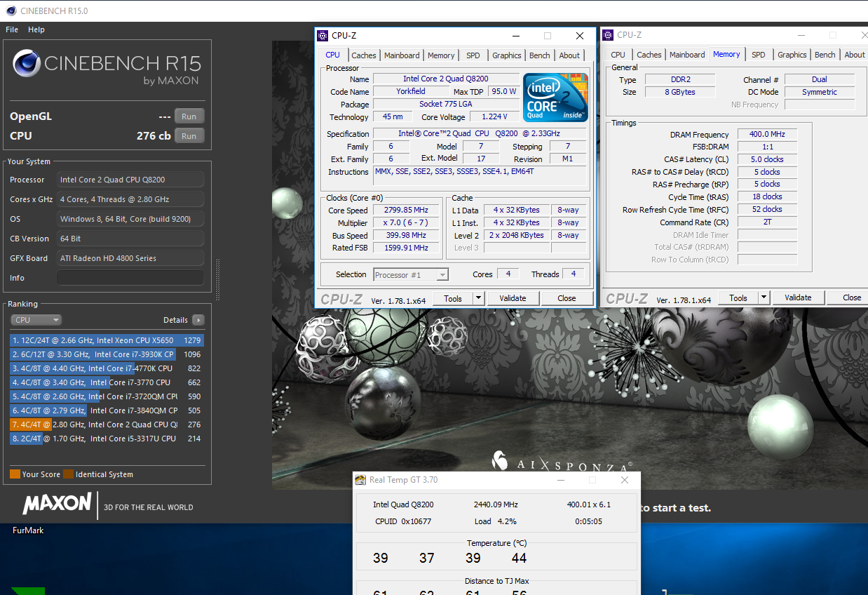The height and width of the screenshot is (595, 868).
Task: Select ranking row Core i7-3930K
Action: 107,354
